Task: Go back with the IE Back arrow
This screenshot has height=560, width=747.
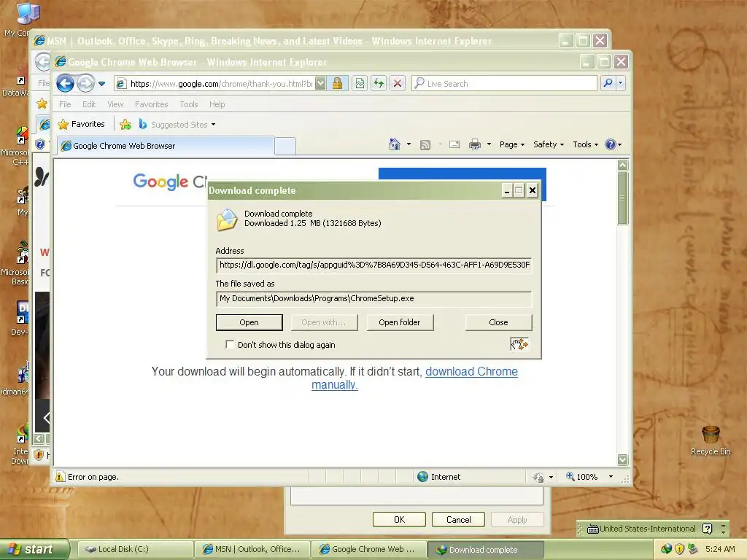Action: (65, 84)
